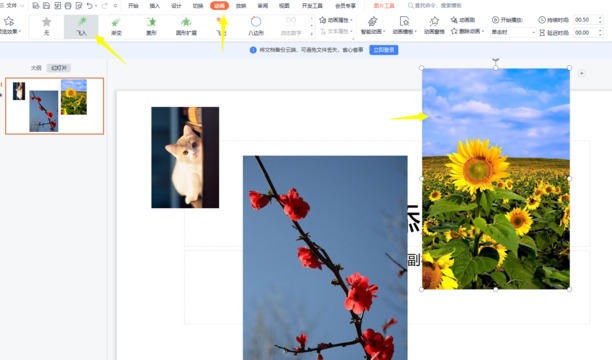Open the 开发工具 Developer tab

tap(312, 5)
